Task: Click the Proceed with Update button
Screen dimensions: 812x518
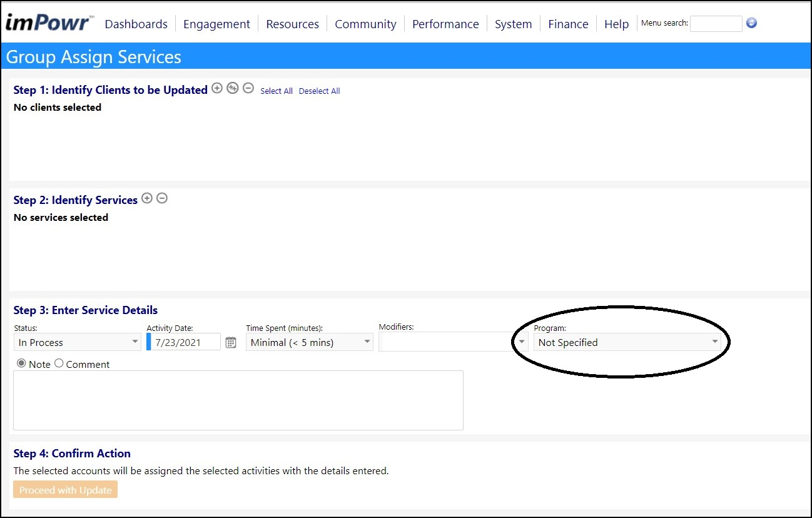Action: point(65,490)
